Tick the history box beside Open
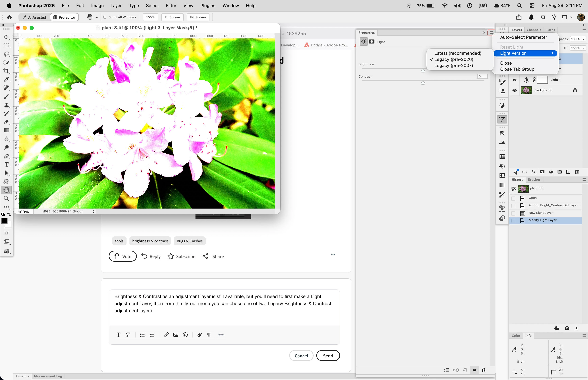 [513, 198]
